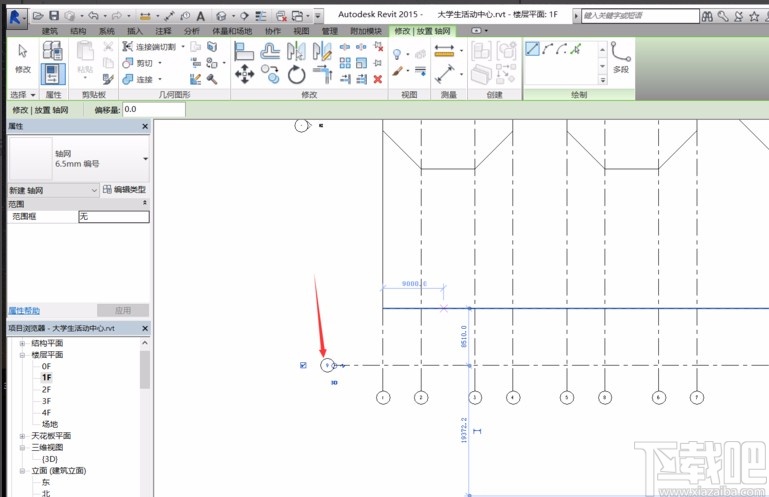Image resolution: width=769 pixels, height=497 pixels.
Task: Open the 结构 ribbon tab
Action: click(x=77, y=31)
